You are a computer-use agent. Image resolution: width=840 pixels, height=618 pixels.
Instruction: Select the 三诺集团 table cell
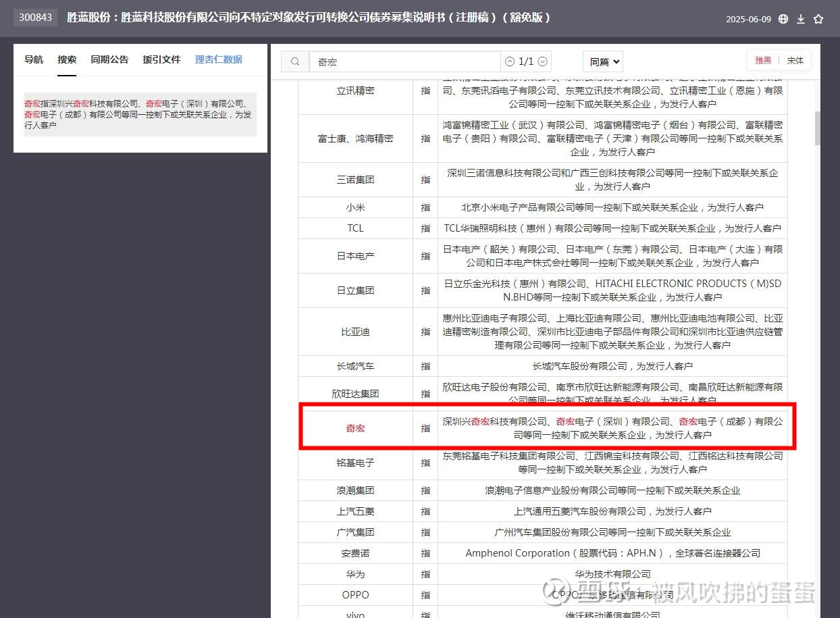pos(355,180)
